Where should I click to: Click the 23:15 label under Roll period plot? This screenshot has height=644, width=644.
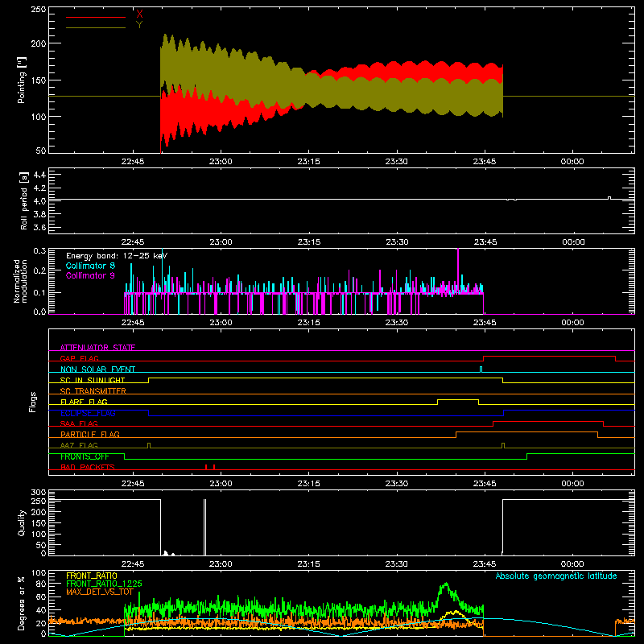pos(309,242)
